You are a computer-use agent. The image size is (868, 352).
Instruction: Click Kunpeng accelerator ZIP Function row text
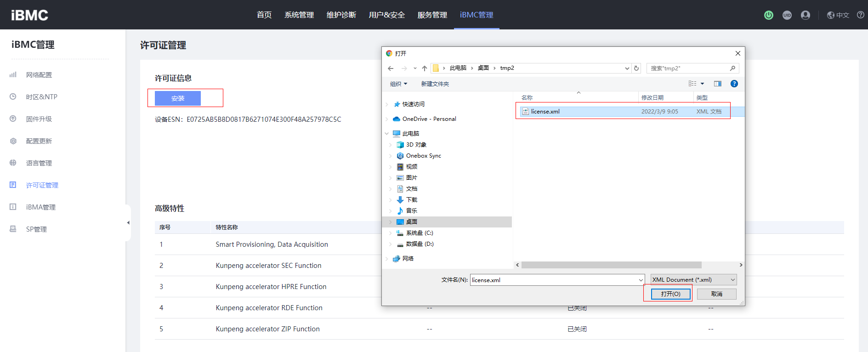pyautogui.click(x=267, y=329)
